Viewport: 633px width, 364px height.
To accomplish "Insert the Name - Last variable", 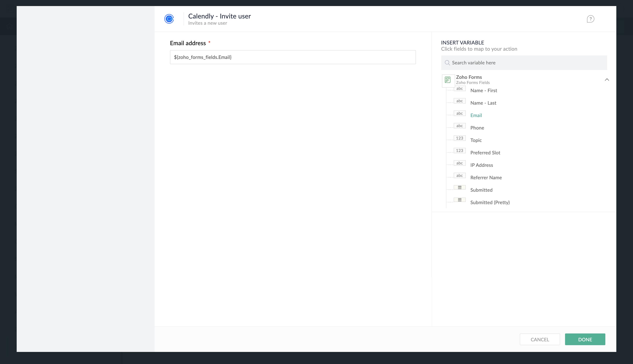I will point(483,103).
